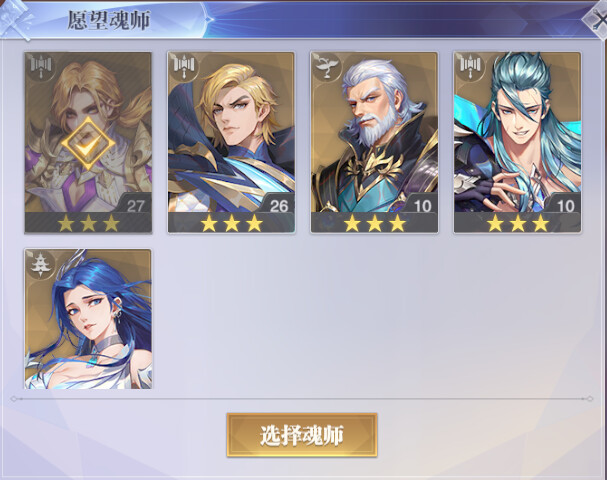Click the three-star rating under the teal-haired hero
Screen dimensions: 607x480
click(x=518, y=223)
